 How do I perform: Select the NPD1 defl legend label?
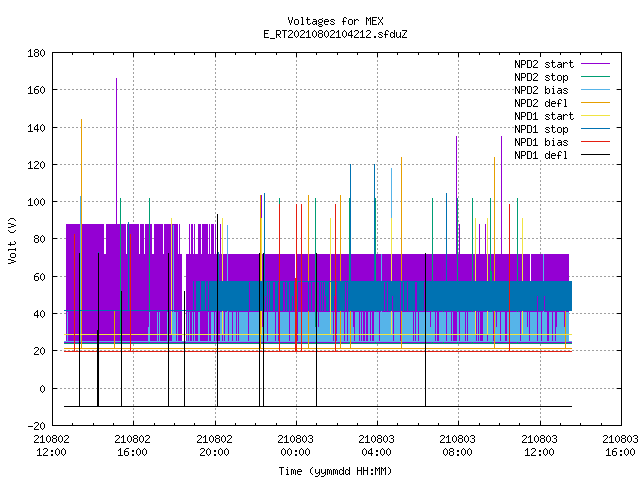(x=541, y=156)
